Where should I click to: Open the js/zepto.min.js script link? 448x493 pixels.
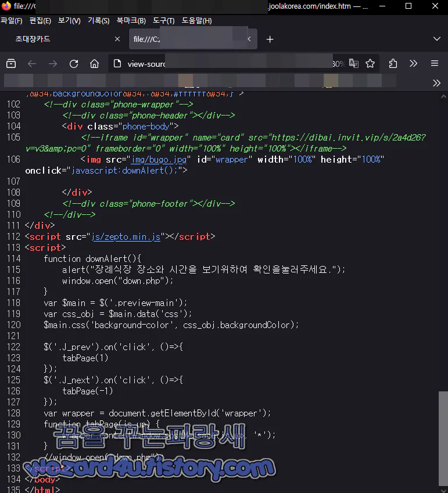pyautogui.click(x=126, y=236)
